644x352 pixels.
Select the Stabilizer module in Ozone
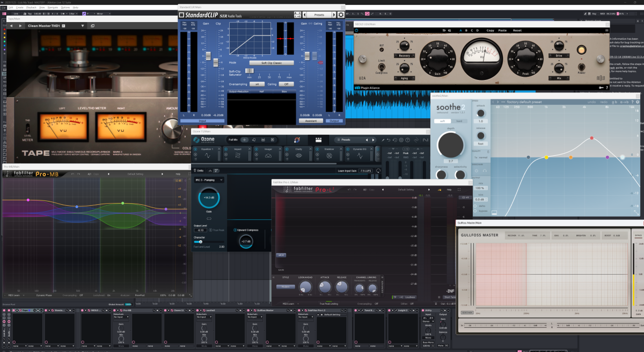pyautogui.click(x=329, y=154)
